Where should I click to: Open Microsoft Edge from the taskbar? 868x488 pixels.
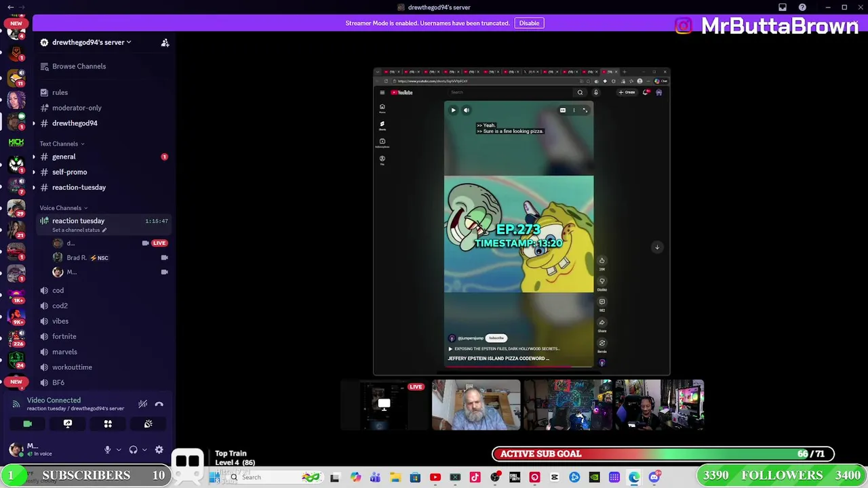634,477
